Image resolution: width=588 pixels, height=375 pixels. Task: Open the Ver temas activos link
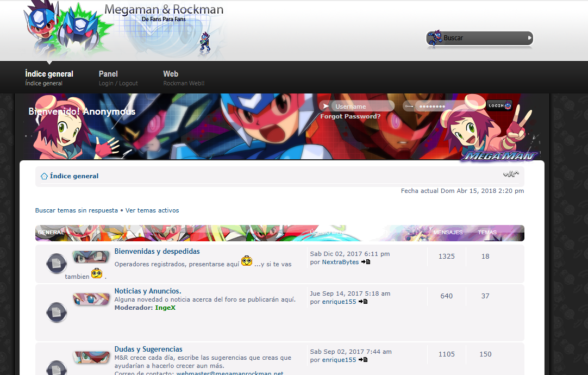[152, 210]
